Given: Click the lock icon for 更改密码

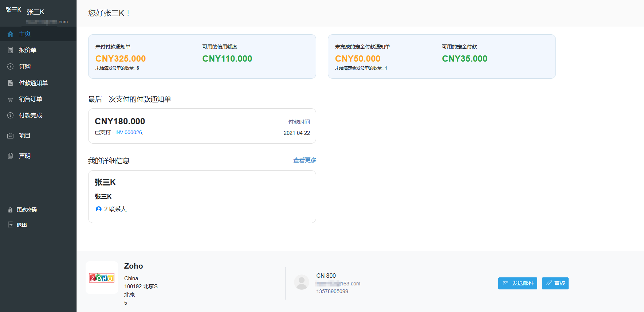Looking at the screenshot, I should pos(10,210).
